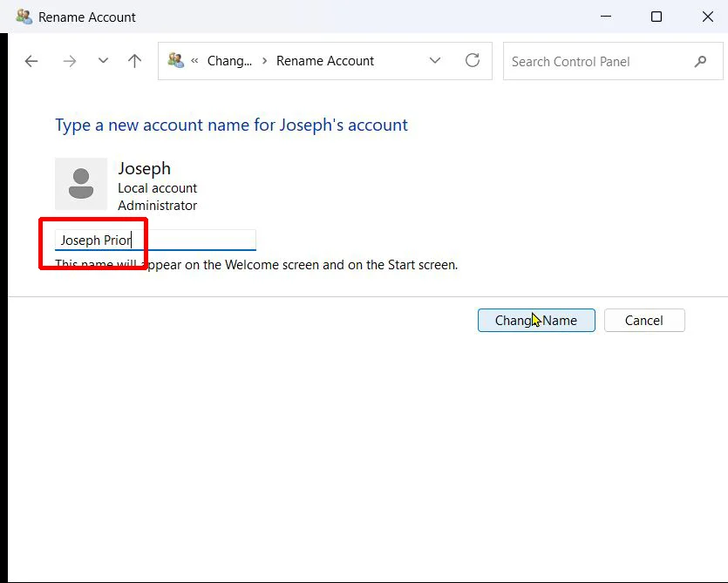728x583 pixels.
Task: Open the address bar history dropdown
Action: (x=435, y=60)
